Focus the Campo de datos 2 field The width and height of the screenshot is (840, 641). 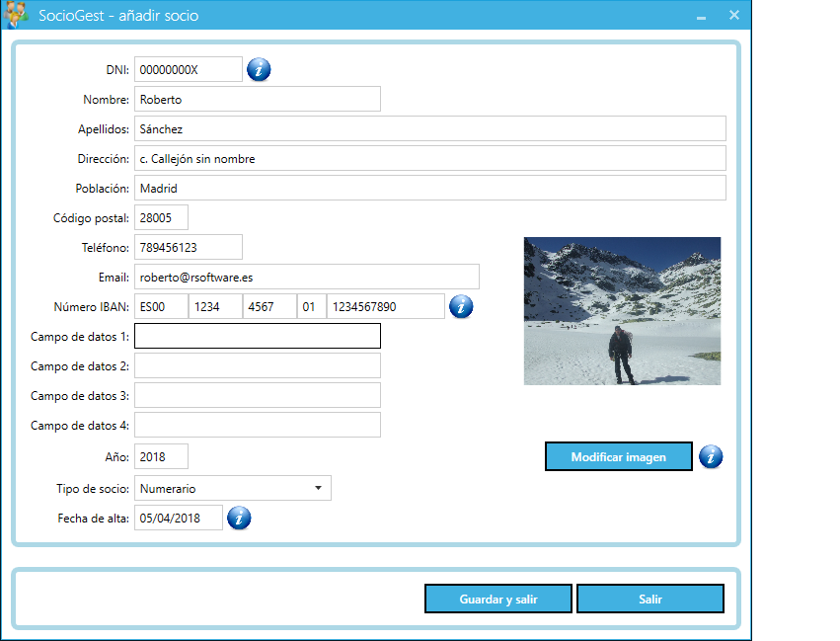(x=258, y=365)
